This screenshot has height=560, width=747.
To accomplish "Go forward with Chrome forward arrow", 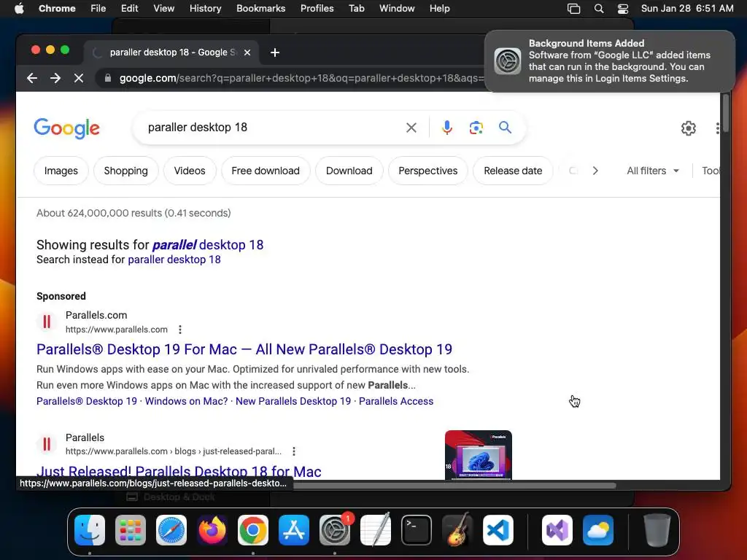I will tap(55, 78).
